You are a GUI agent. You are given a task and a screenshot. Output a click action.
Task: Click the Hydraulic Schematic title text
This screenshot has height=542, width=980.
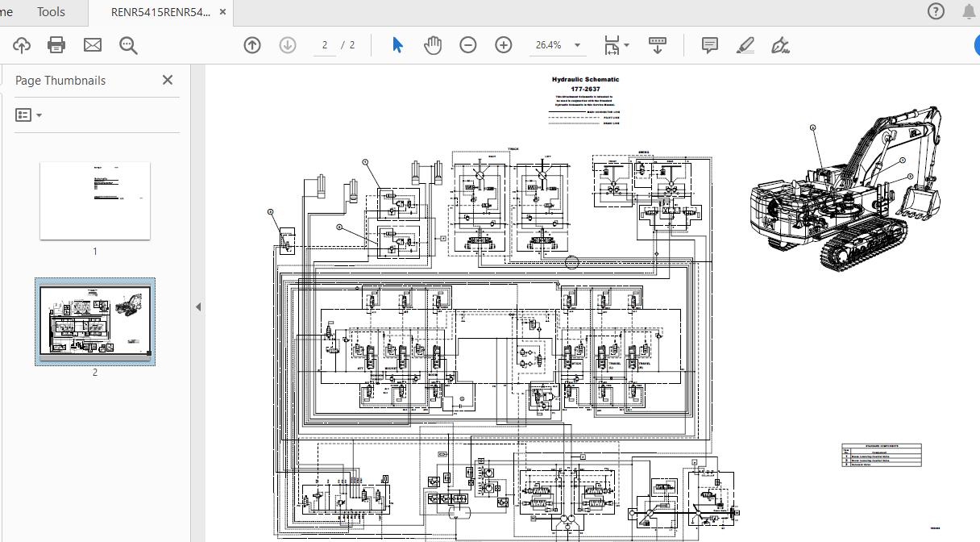tap(586, 80)
